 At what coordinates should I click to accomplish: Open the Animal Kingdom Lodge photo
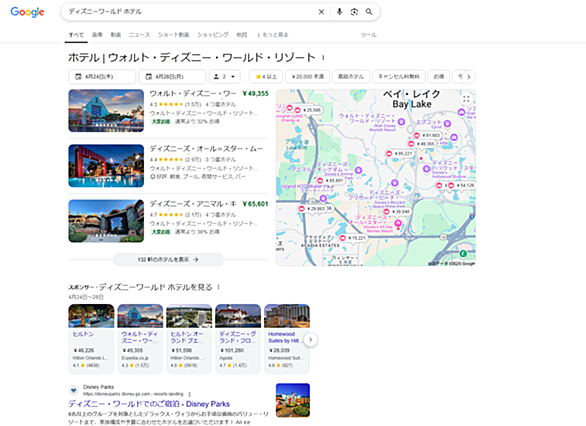[106, 221]
